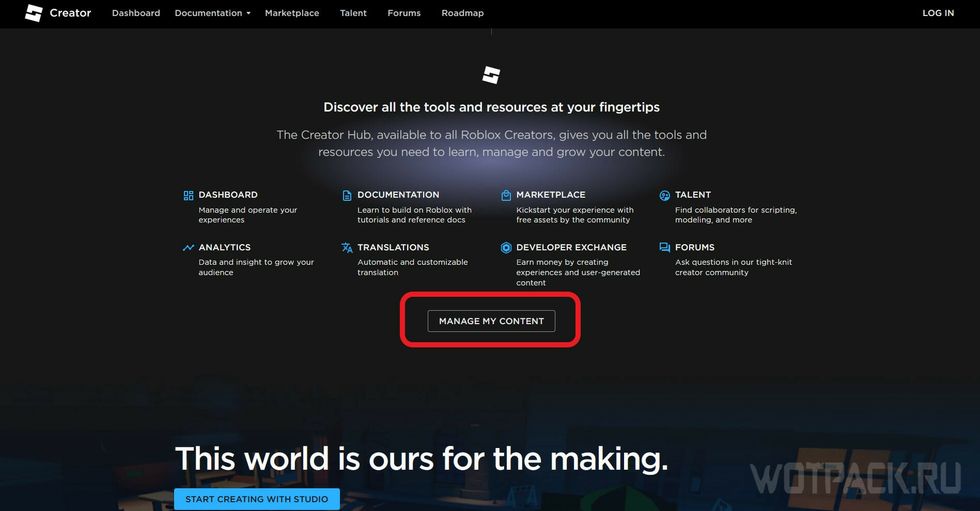Click the LOG IN link
Screen dimensions: 980x511
[x=938, y=13]
